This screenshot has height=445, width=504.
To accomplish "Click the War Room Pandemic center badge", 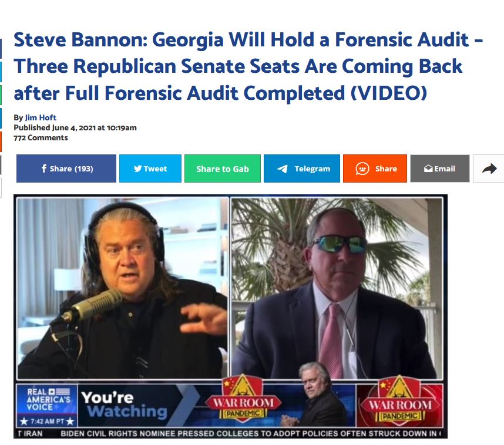I will click(x=243, y=399).
